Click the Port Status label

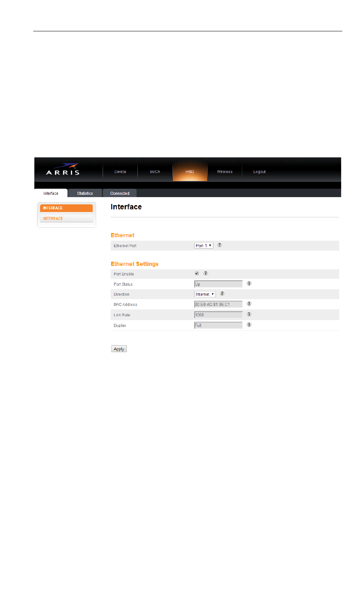click(x=123, y=285)
